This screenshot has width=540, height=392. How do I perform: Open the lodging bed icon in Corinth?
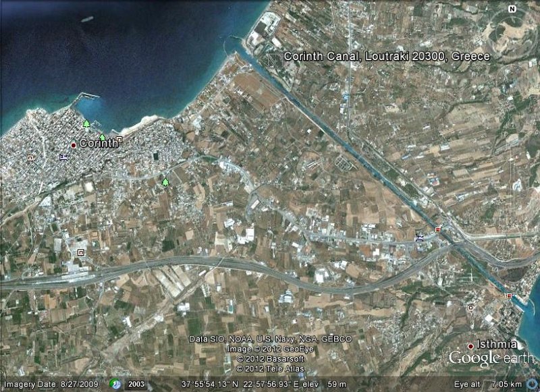click(63, 158)
